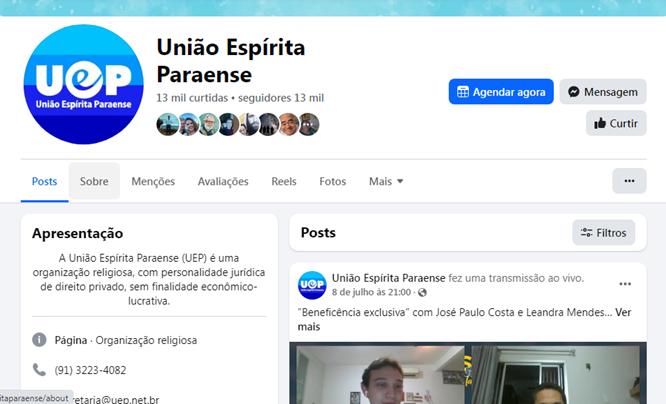This screenshot has height=404, width=666.
Task: Click the info icon beside Página
Action: coord(39,340)
